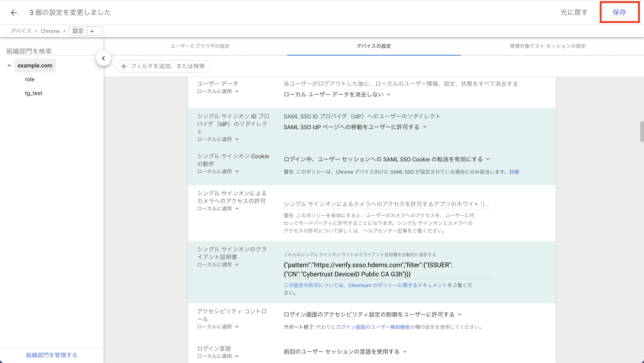Go to Chrome breadcrumb
644x363 pixels.
pyautogui.click(x=50, y=31)
